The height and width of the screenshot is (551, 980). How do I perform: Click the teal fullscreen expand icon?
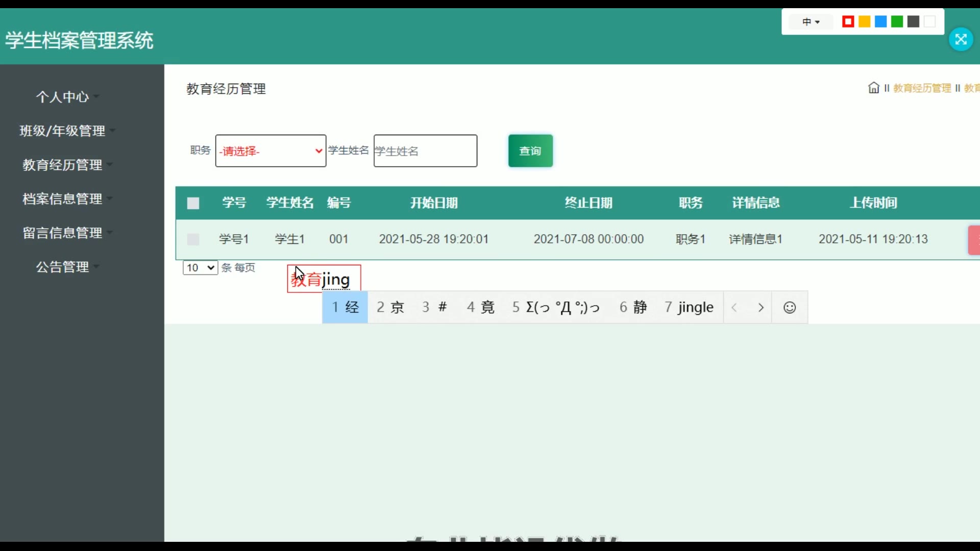961,39
